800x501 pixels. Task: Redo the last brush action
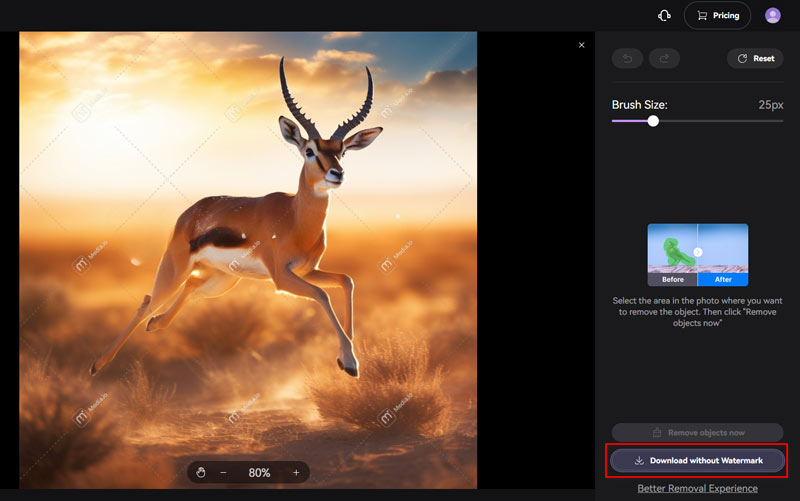(664, 59)
